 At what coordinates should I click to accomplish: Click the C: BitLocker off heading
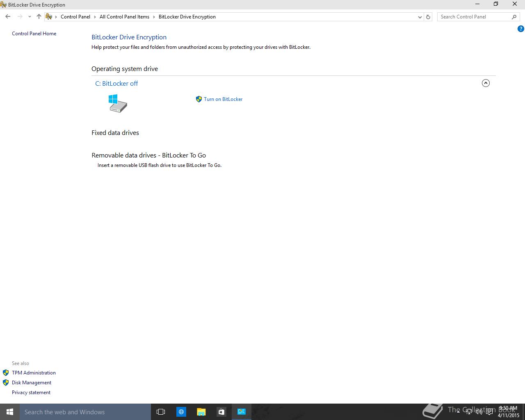(116, 83)
